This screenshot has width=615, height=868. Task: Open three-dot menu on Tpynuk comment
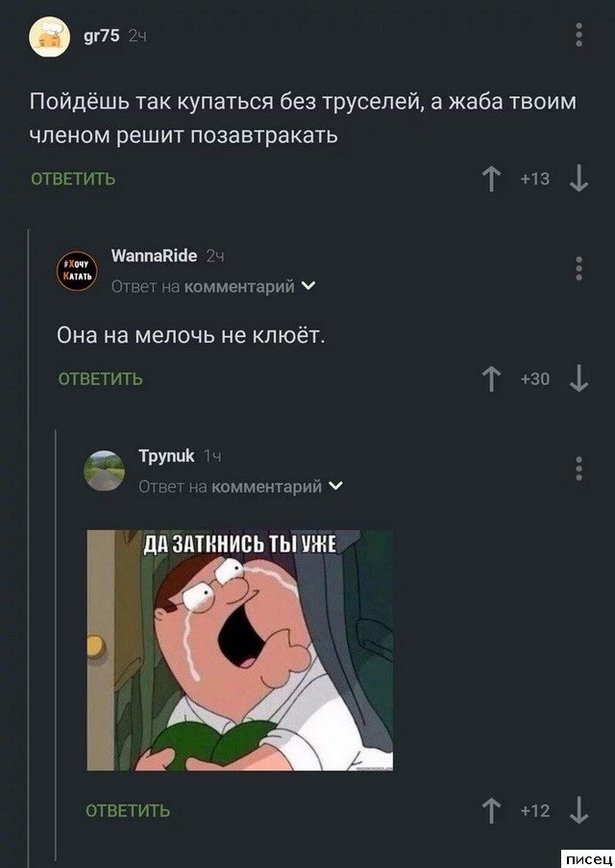pyautogui.click(x=579, y=469)
